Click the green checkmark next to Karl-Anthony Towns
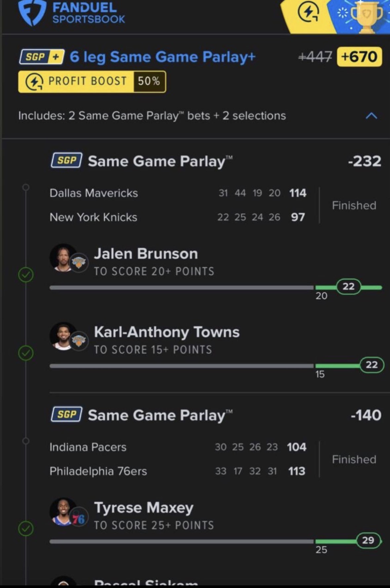 [x=26, y=353]
